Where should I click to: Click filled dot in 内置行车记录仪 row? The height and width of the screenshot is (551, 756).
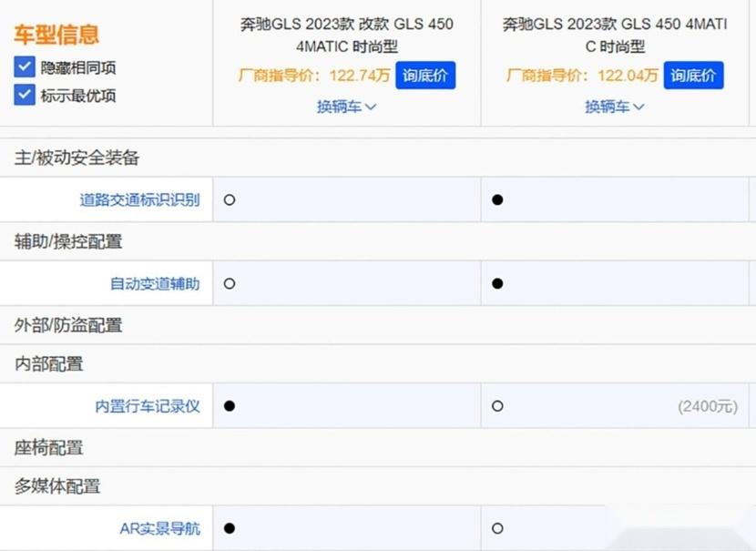click(230, 406)
